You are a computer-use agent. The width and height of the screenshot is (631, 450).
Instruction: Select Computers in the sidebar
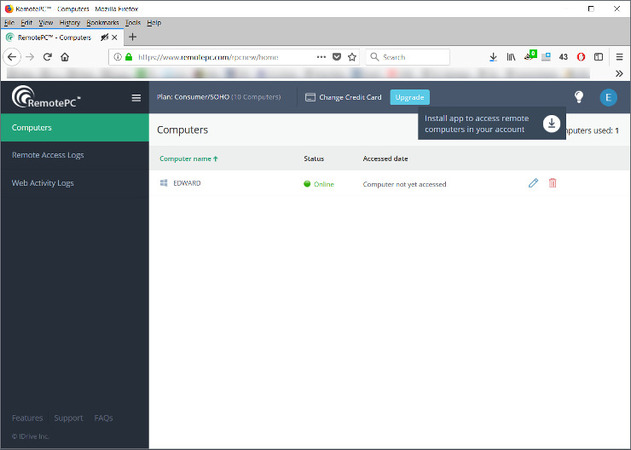(75, 128)
